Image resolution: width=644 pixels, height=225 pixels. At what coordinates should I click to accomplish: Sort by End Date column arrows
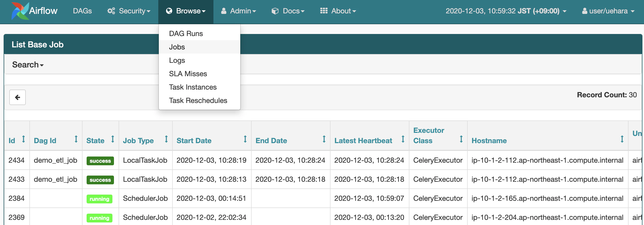pyautogui.click(x=324, y=139)
